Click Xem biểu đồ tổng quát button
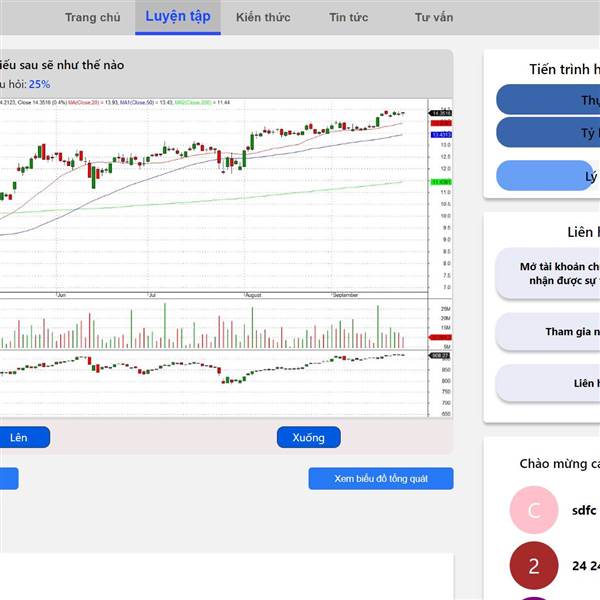The image size is (600, 600). 381,478
